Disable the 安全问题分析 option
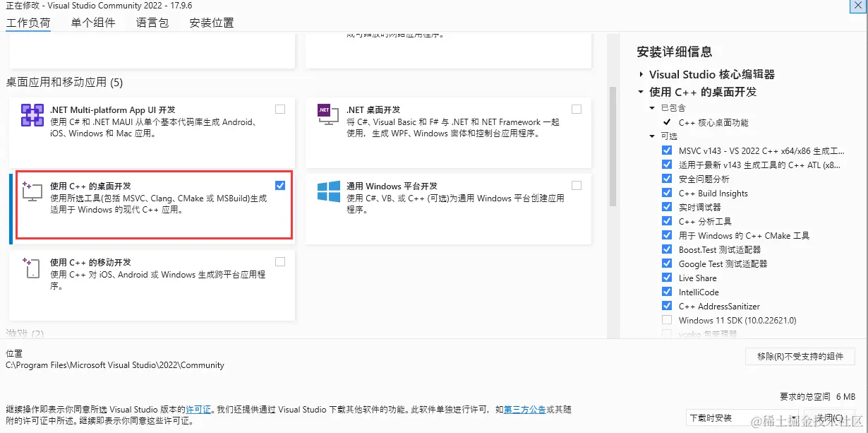The height and width of the screenshot is (433, 868). coord(667,179)
